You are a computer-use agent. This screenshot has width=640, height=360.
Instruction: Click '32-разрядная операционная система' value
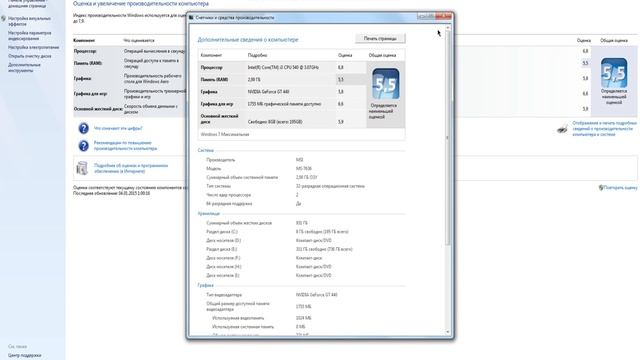pyautogui.click(x=330, y=186)
